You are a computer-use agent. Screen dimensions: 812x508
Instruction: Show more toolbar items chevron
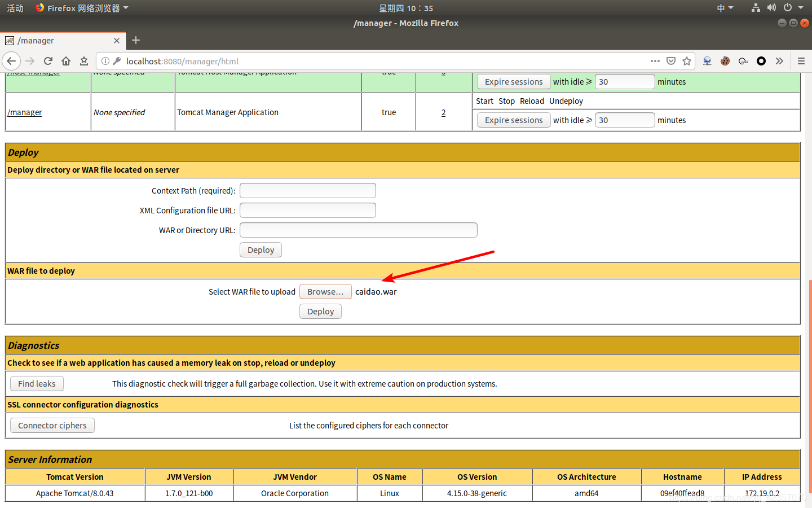[x=779, y=61]
